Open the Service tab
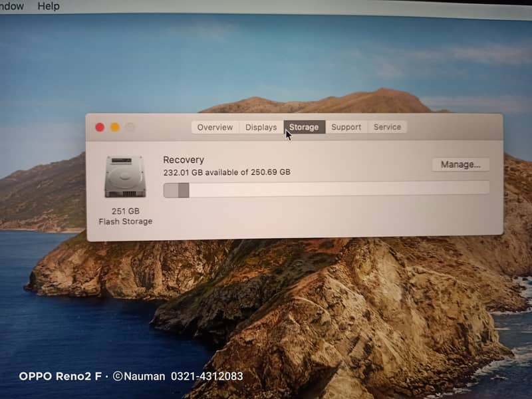Screen dimensions: 532x399 (x=387, y=127)
